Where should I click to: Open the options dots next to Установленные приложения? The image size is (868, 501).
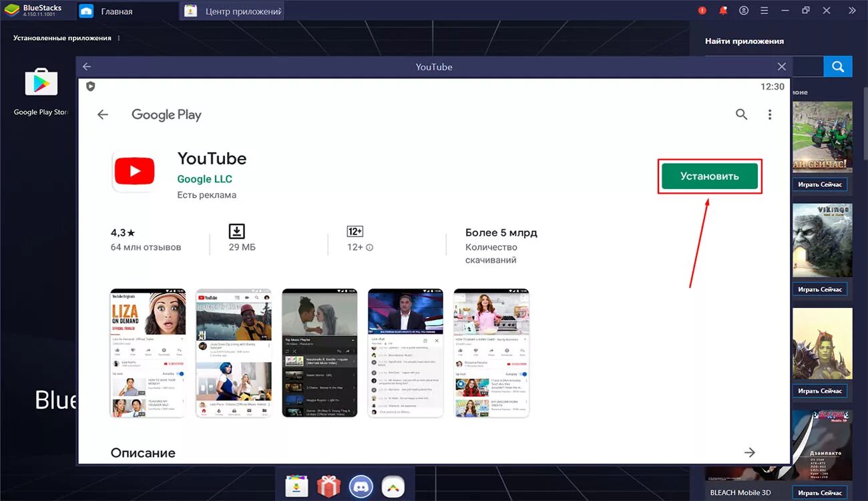click(x=120, y=38)
